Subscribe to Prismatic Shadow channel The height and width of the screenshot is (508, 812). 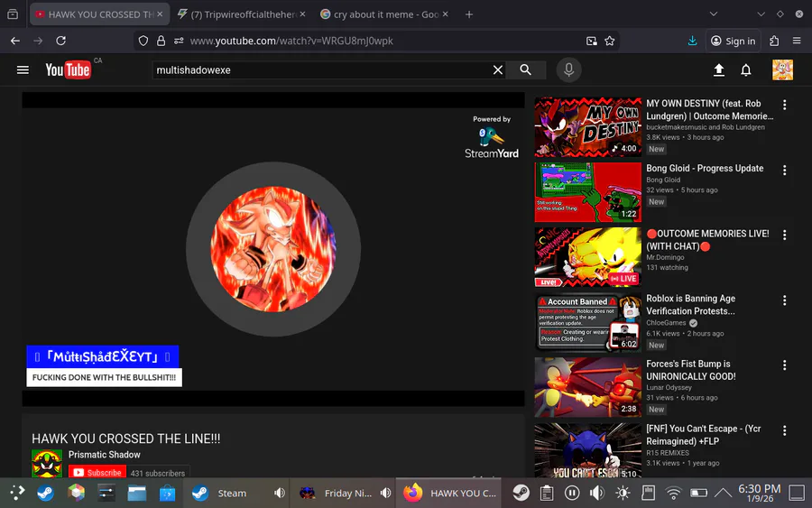point(97,473)
